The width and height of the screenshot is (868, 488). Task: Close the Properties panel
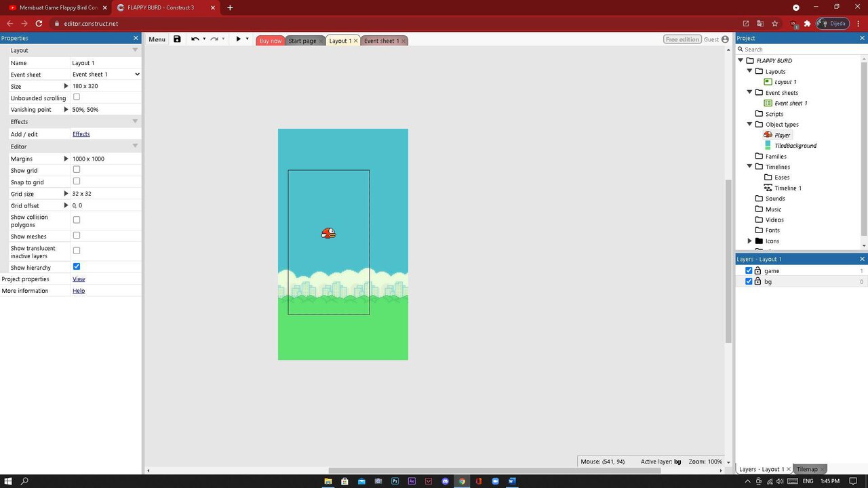tap(136, 38)
